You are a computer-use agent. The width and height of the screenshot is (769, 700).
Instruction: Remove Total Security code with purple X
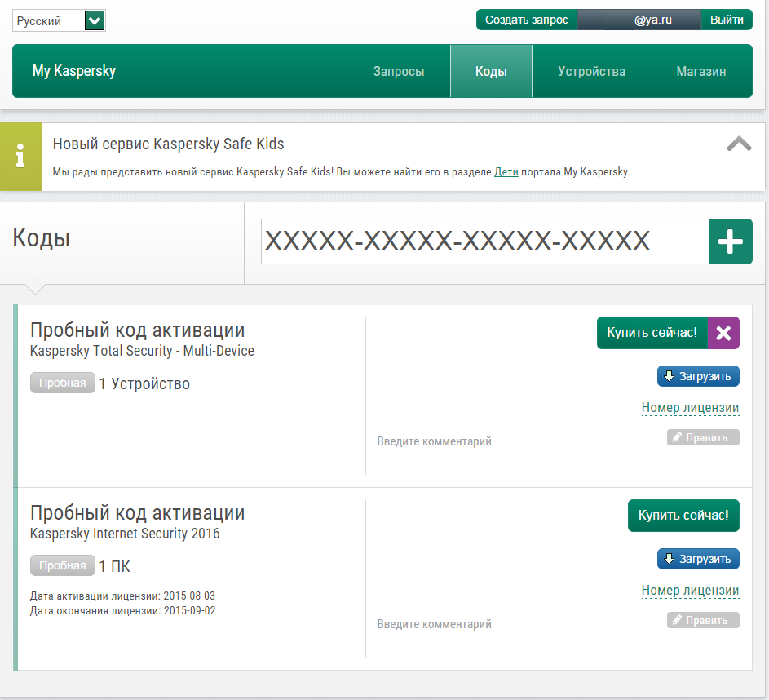pyautogui.click(x=723, y=333)
